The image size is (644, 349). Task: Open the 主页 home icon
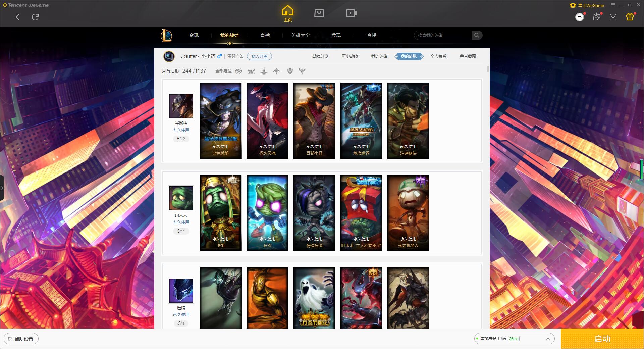288,14
